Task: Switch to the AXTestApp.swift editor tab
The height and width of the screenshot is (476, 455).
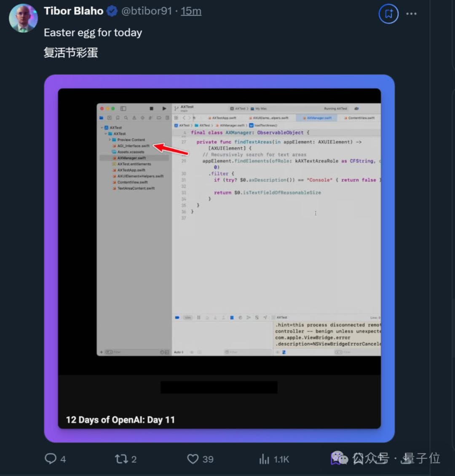Action: point(224,118)
